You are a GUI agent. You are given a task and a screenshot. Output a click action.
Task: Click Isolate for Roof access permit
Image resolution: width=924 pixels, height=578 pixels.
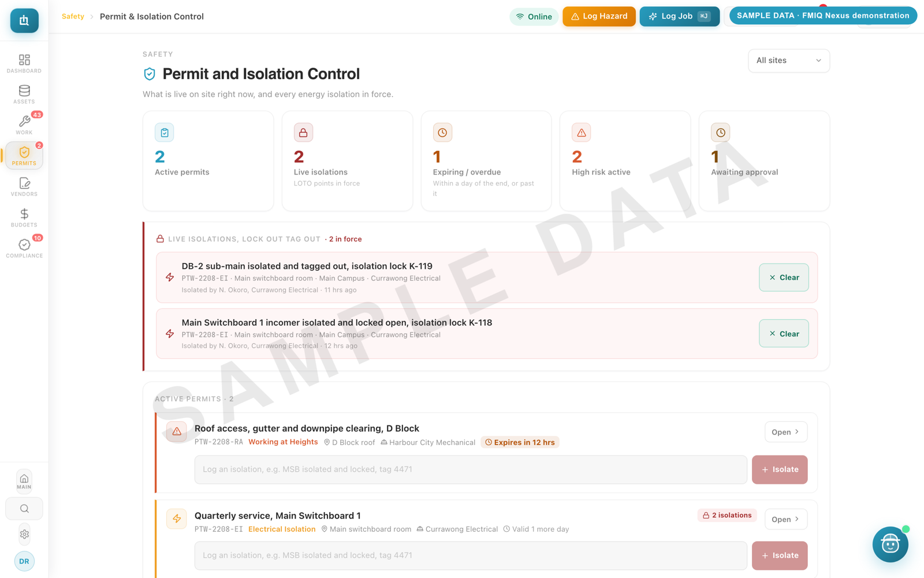click(x=780, y=469)
